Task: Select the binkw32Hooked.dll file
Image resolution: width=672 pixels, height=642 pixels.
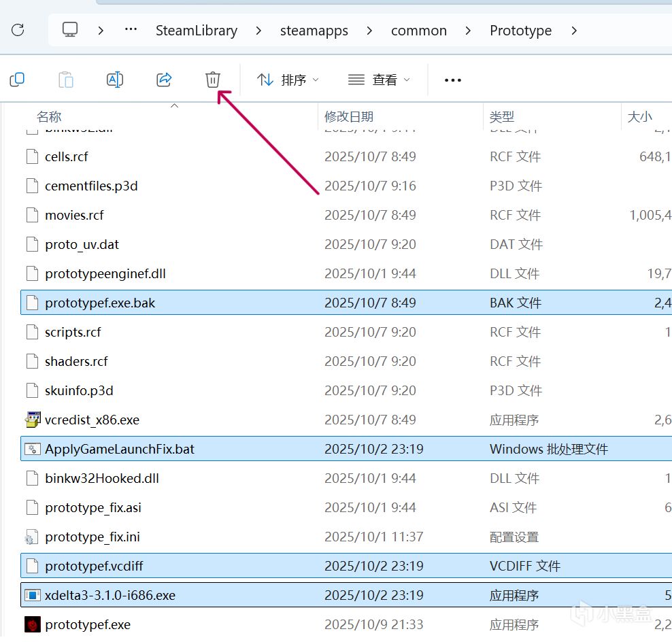Action: point(346,478)
